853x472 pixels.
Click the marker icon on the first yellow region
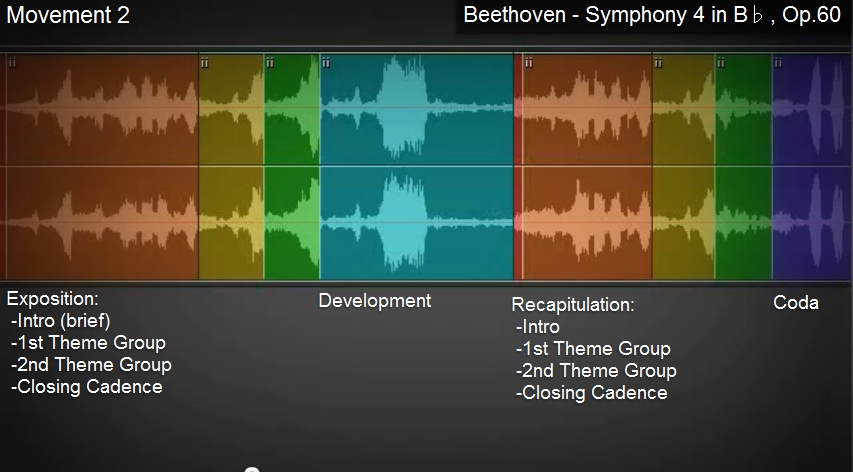(x=205, y=63)
